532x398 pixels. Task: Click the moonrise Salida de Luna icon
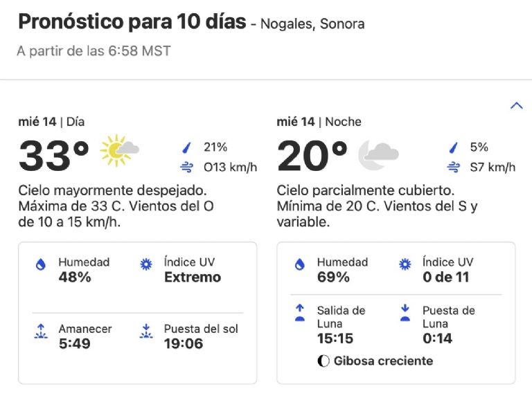pyautogui.click(x=300, y=313)
